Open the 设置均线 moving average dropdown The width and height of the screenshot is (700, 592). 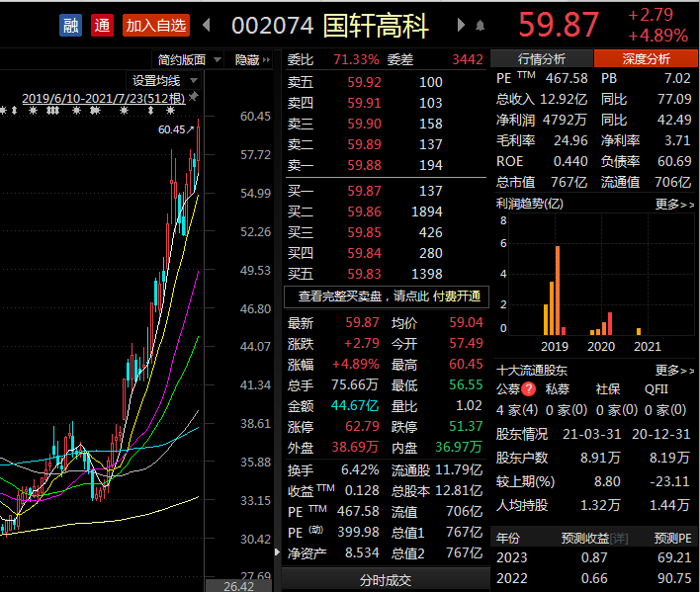(x=164, y=81)
